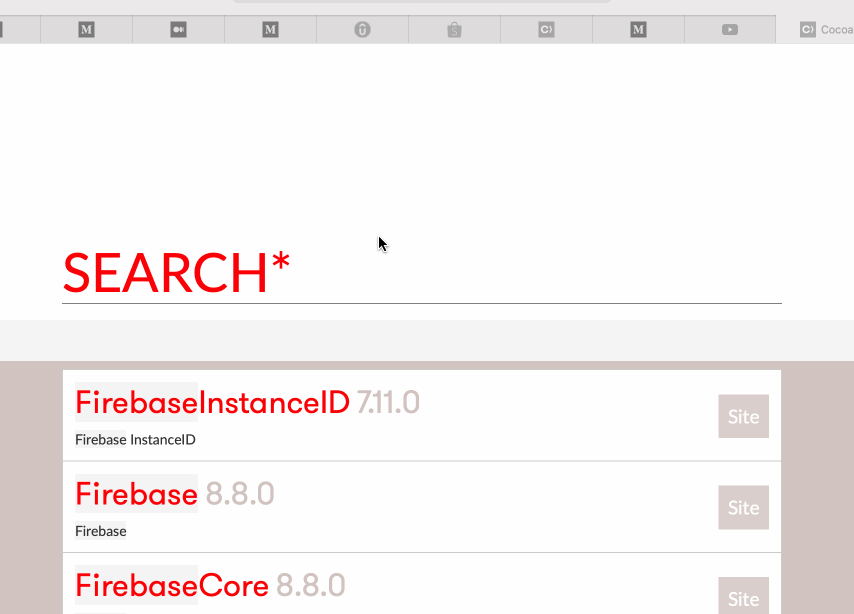Switch to the rightmost Medium browser tab
854x614 pixels.
[x=638, y=30]
